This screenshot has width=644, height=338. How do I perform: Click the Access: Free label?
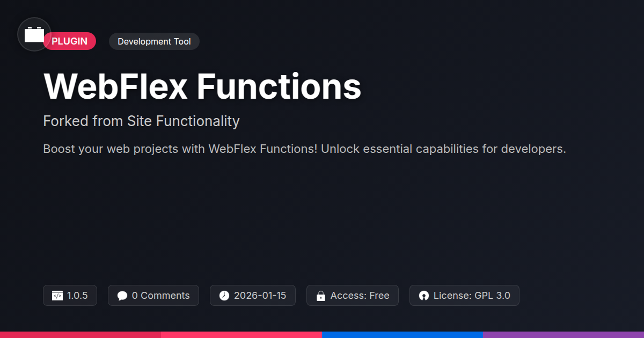coord(360,296)
